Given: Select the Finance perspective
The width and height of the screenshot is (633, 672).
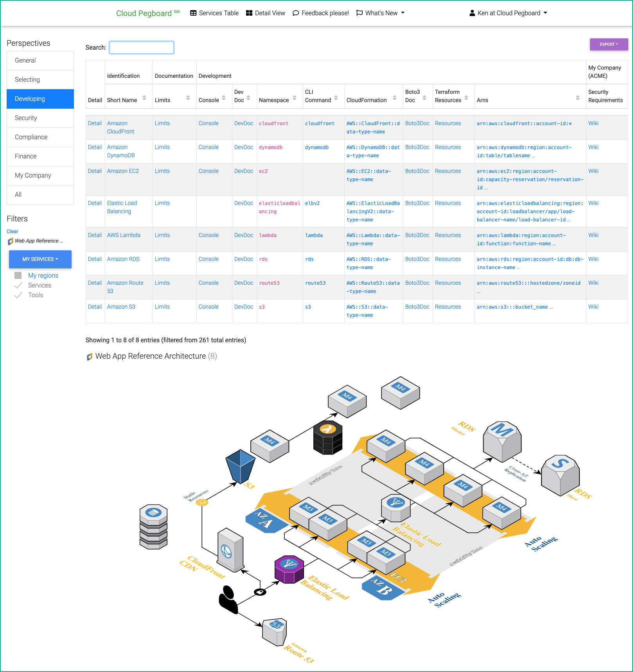Looking at the screenshot, I should click(x=40, y=156).
